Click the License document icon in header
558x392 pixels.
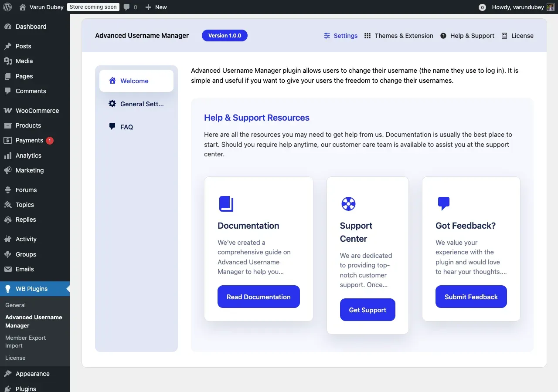point(504,36)
